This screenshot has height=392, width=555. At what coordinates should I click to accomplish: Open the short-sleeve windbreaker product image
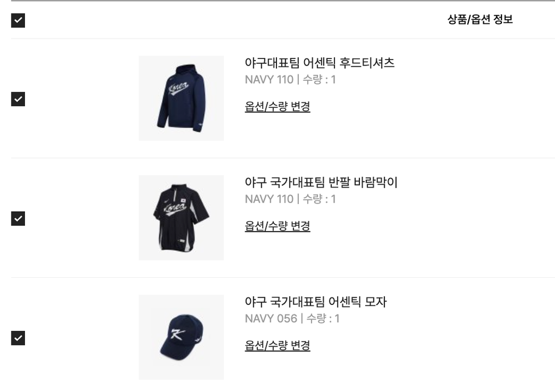pos(181,218)
